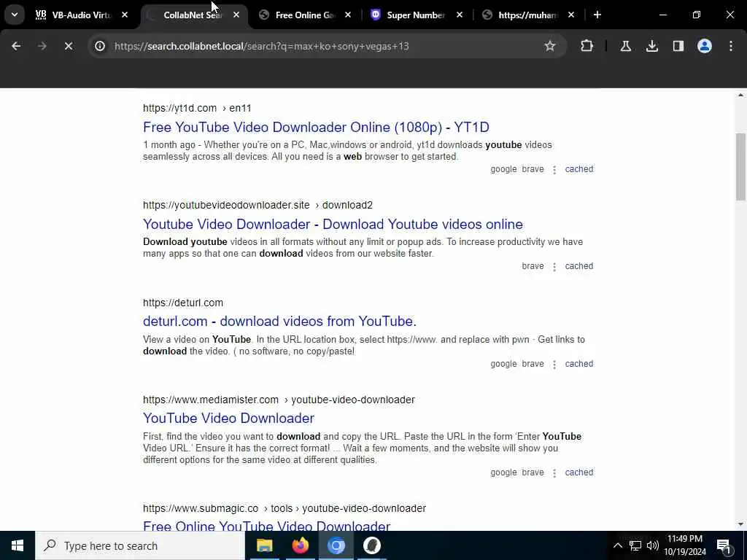Open the Windows Start menu
747x560 pixels.
tap(18, 545)
